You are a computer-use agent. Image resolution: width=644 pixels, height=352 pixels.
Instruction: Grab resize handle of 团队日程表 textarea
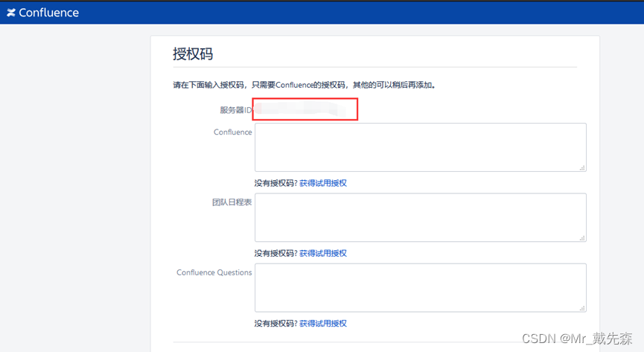tap(582, 238)
